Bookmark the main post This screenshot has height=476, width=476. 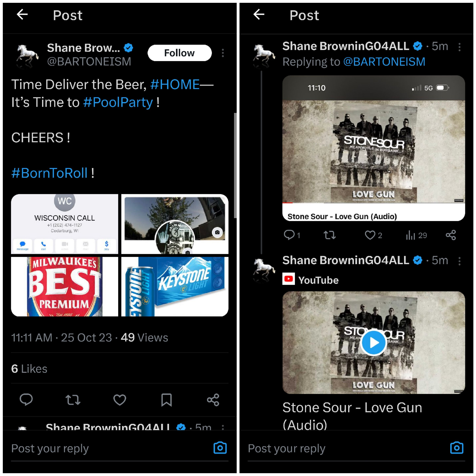pyautogui.click(x=167, y=400)
